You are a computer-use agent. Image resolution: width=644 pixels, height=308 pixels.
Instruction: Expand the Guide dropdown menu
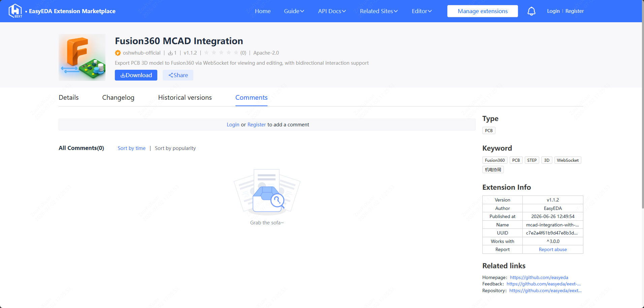pyautogui.click(x=294, y=11)
